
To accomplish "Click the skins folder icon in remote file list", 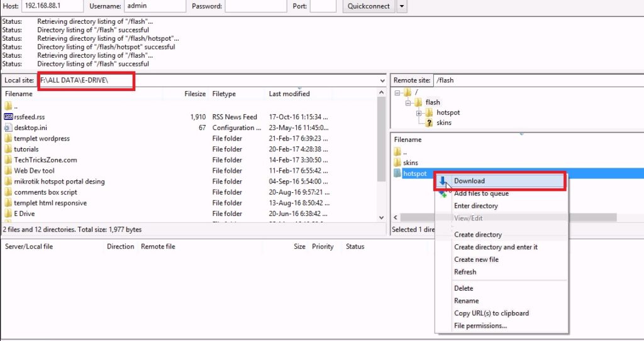I will pos(397,163).
